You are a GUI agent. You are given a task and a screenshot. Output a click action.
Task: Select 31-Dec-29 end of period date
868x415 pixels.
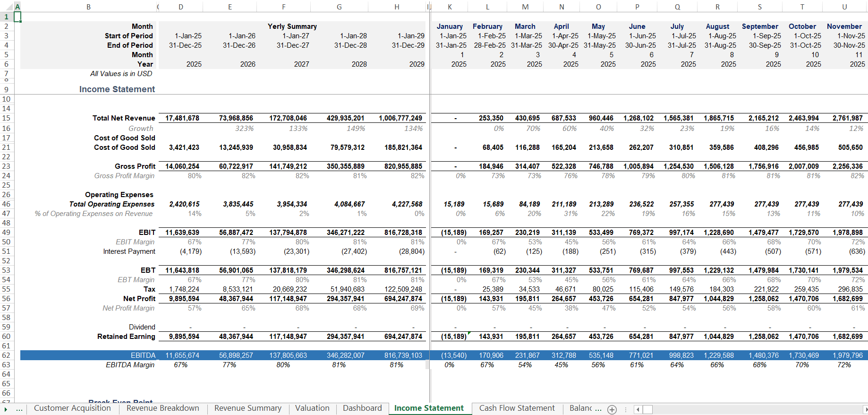pos(408,45)
